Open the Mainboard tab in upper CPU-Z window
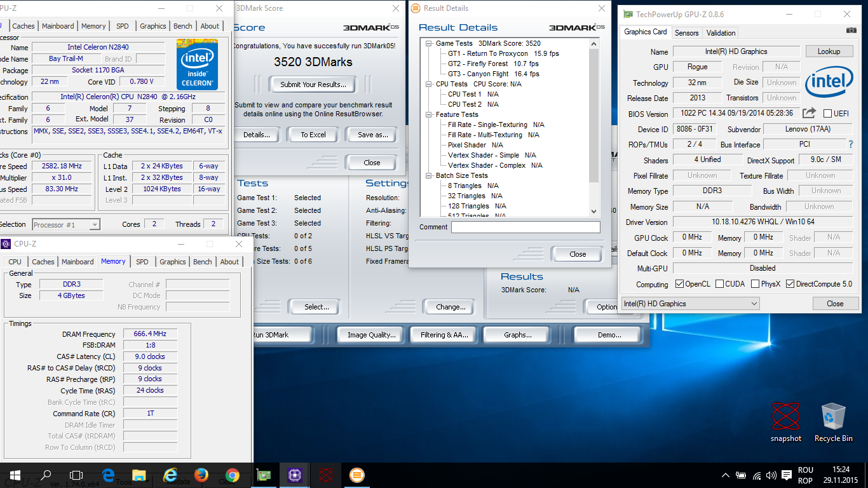The image size is (868, 488). tap(58, 26)
